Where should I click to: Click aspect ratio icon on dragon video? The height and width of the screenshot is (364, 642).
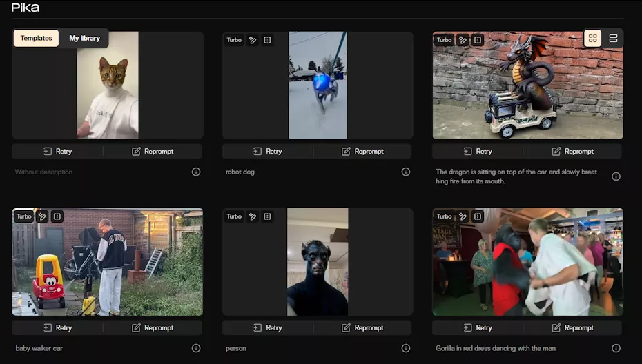point(478,40)
